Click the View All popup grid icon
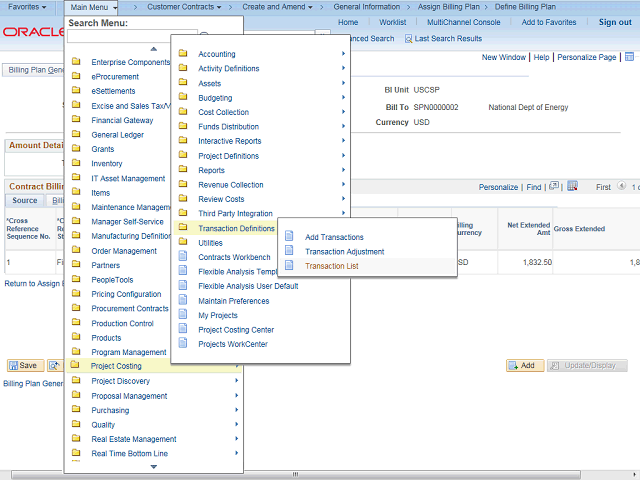 point(555,186)
